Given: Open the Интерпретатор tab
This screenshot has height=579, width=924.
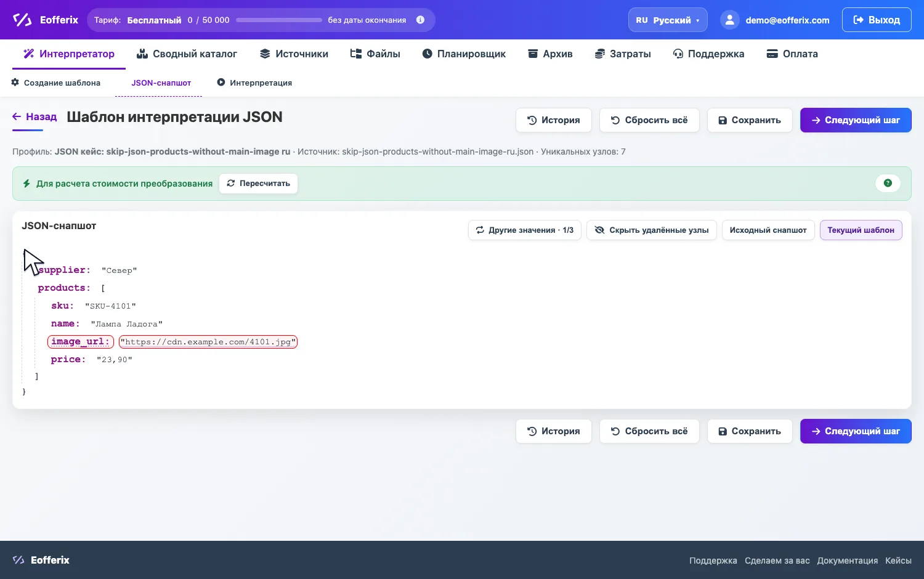Looking at the screenshot, I should click(69, 54).
